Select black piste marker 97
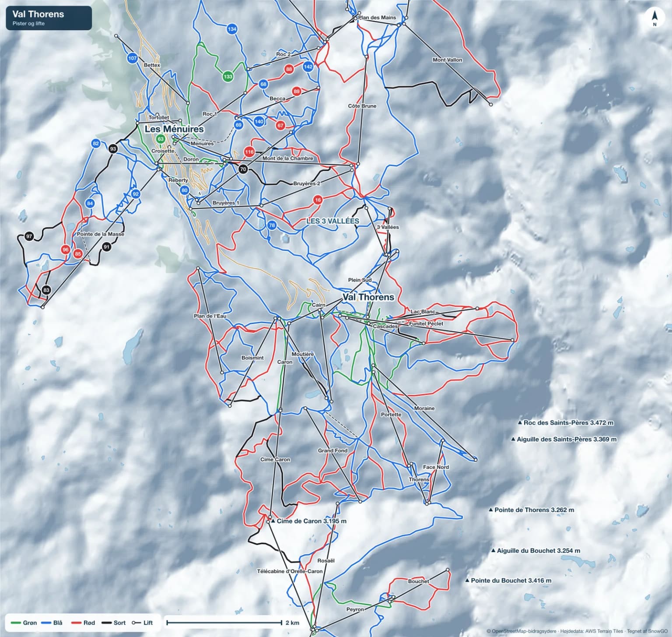 [29, 236]
